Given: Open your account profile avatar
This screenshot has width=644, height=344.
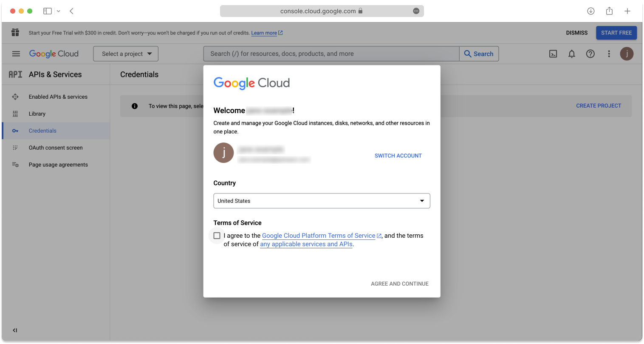Looking at the screenshot, I should click(627, 54).
